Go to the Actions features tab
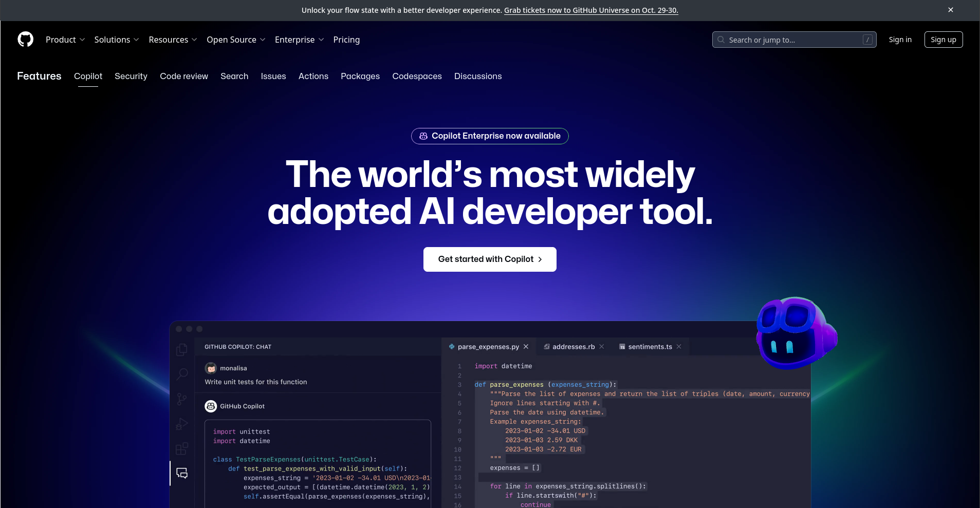This screenshot has height=508, width=980. pyautogui.click(x=313, y=76)
